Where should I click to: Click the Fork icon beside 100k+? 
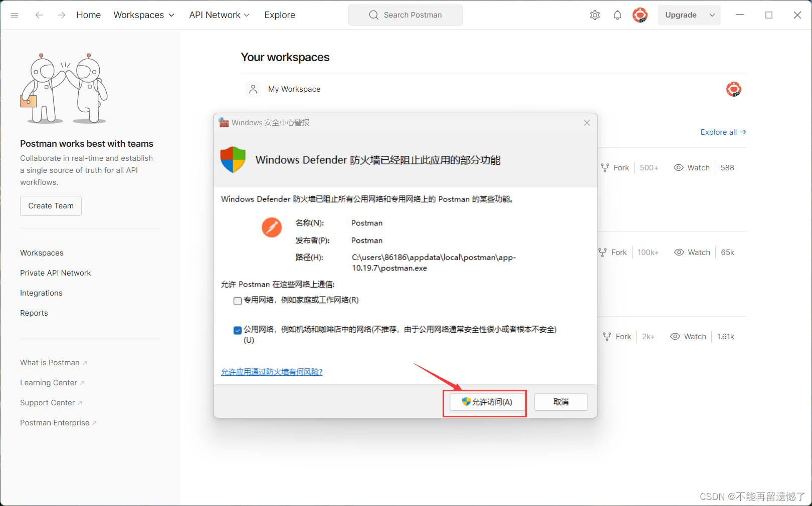point(602,252)
